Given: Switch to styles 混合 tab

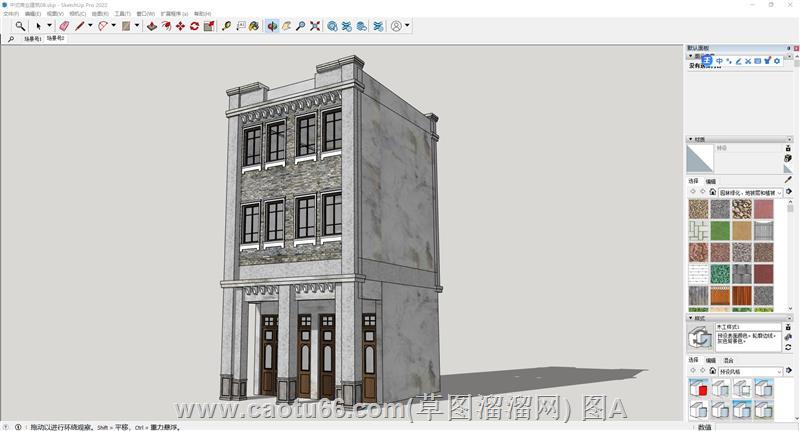Looking at the screenshot, I should [729, 360].
